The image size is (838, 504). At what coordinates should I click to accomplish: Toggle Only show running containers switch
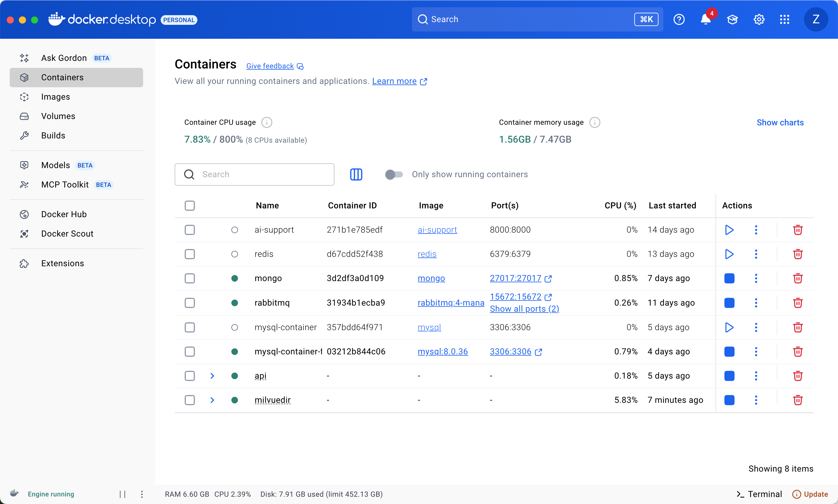[394, 174]
